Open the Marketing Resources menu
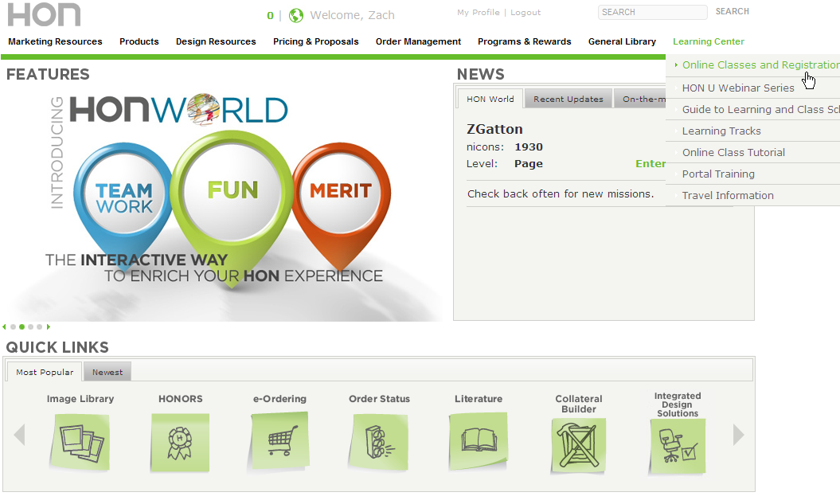Viewport: 840px width, 504px height. tap(55, 41)
